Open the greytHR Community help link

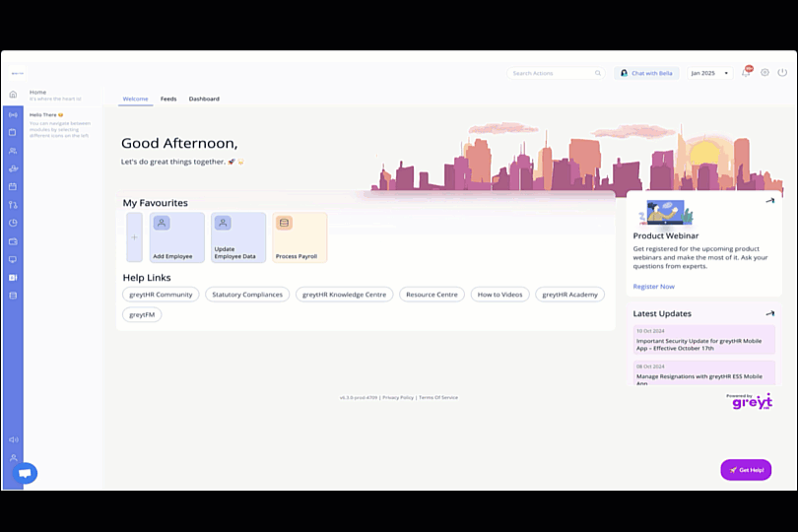pos(161,295)
